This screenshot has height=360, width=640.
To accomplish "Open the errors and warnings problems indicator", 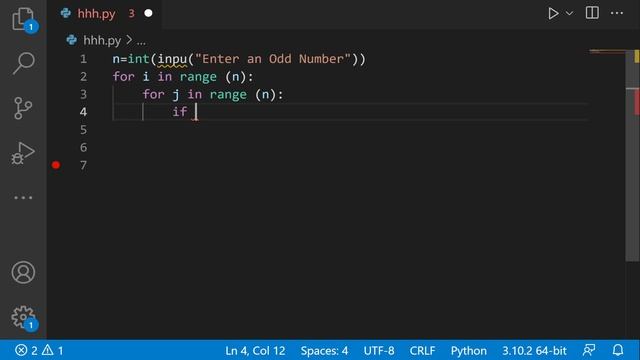I will pyautogui.click(x=39, y=350).
